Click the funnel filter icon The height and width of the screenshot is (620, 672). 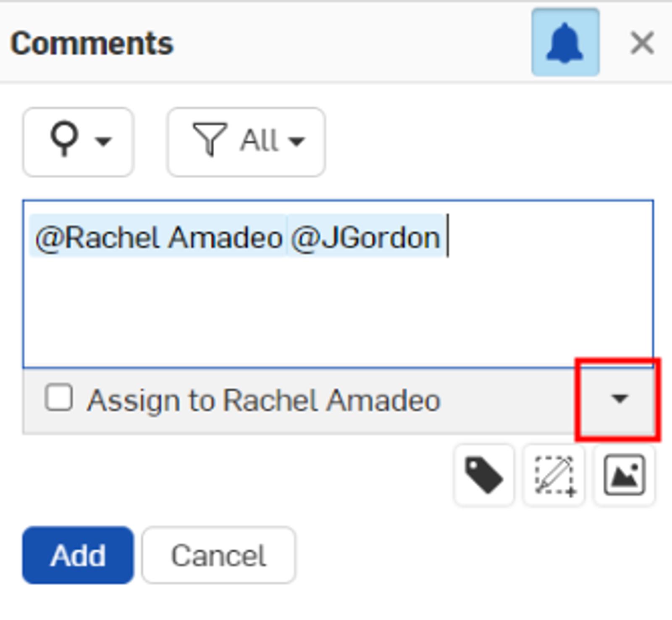click(209, 139)
